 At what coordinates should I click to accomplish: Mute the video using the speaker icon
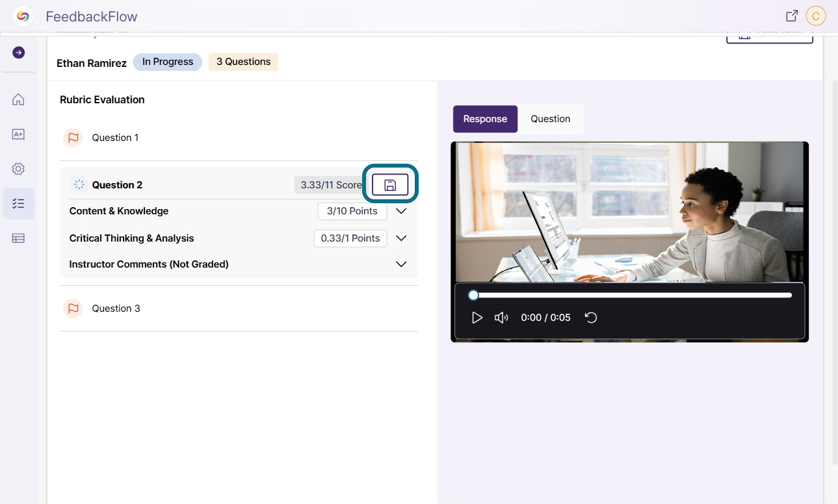tap(501, 318)
